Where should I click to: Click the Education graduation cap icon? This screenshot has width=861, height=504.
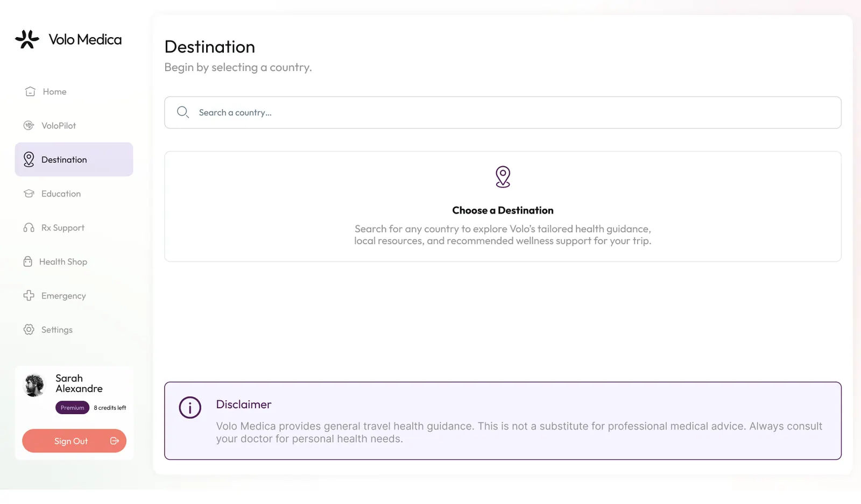pyautogui.click(x=29, y=194)
